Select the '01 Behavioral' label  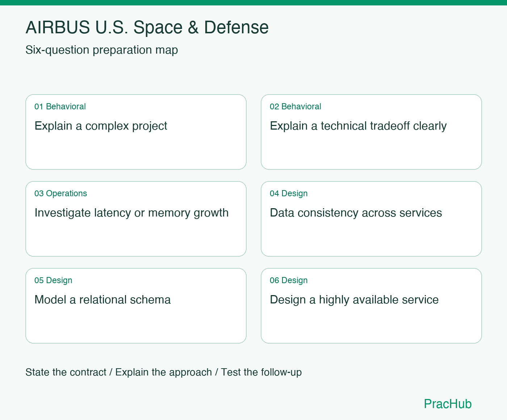[60, 106]
